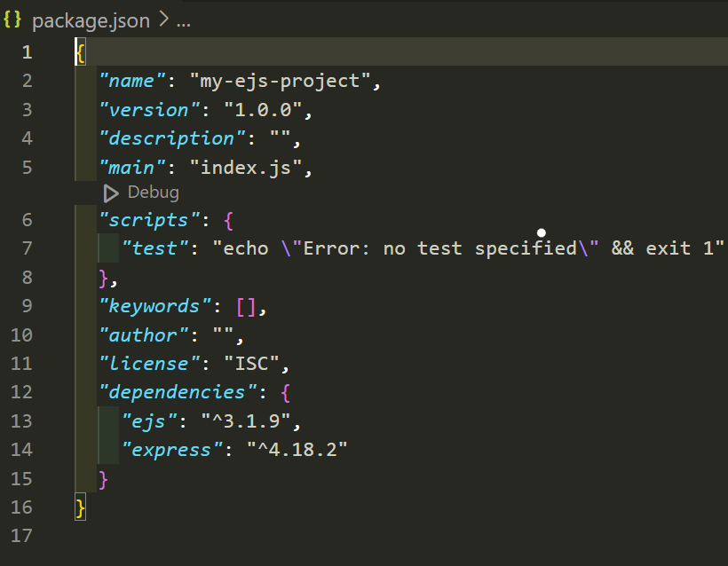728x566 pixels.
Task: Click the "license" key
Action: tap(149, 364)
